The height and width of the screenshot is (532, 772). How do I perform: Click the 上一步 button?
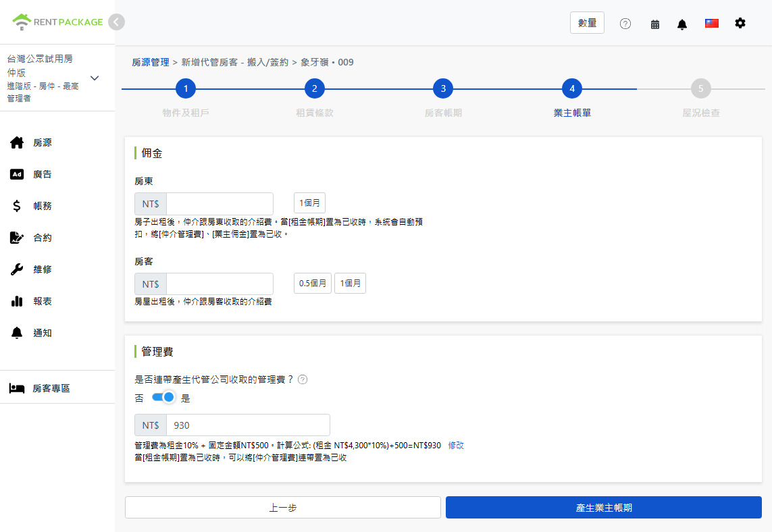coord(282,508)
